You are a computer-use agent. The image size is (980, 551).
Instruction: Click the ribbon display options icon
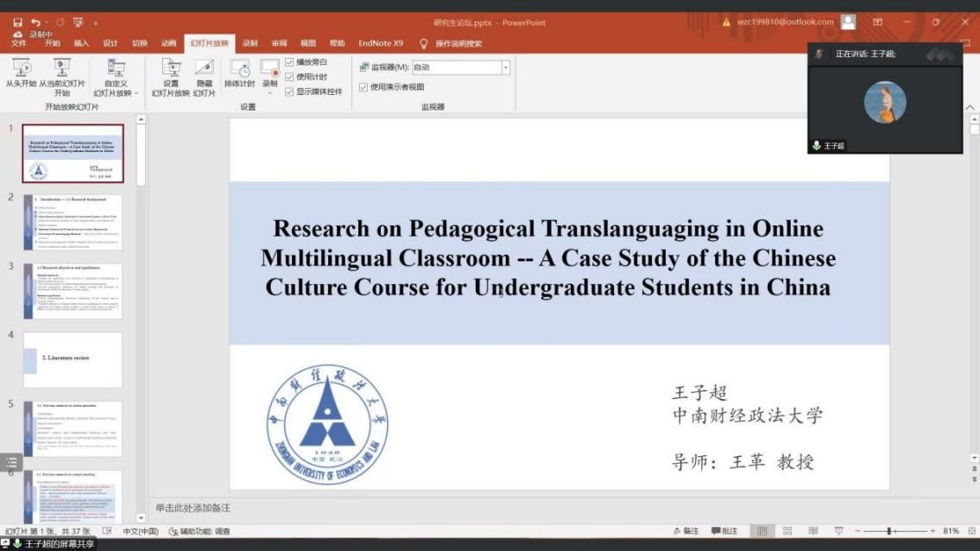coord(877,22)
